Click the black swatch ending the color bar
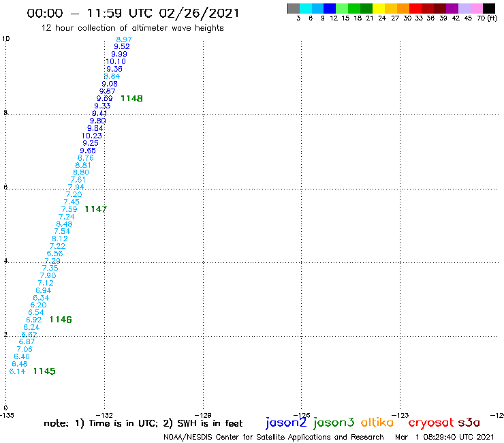Viewport: 504px width, 443px height. click(489, 8)
